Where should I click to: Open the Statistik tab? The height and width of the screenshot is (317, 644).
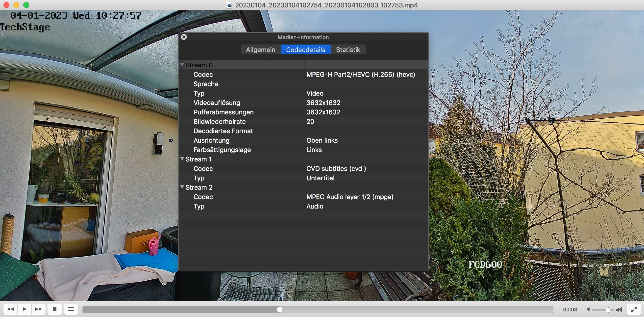click(x=348, y=50)
